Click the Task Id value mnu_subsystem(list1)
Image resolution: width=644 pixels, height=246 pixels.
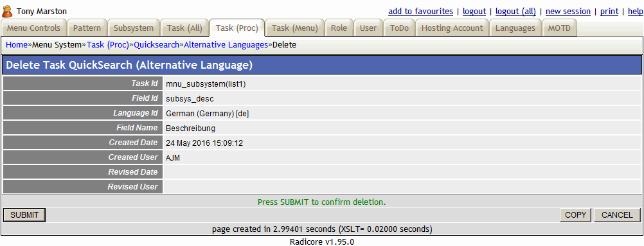pyautogui.click(x=206, y=84)
